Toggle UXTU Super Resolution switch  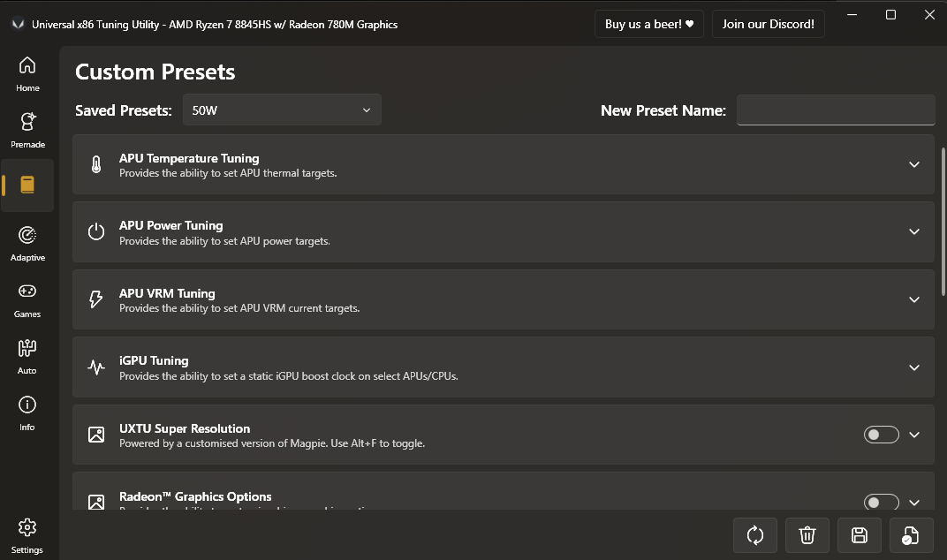(x=881, y=435)
